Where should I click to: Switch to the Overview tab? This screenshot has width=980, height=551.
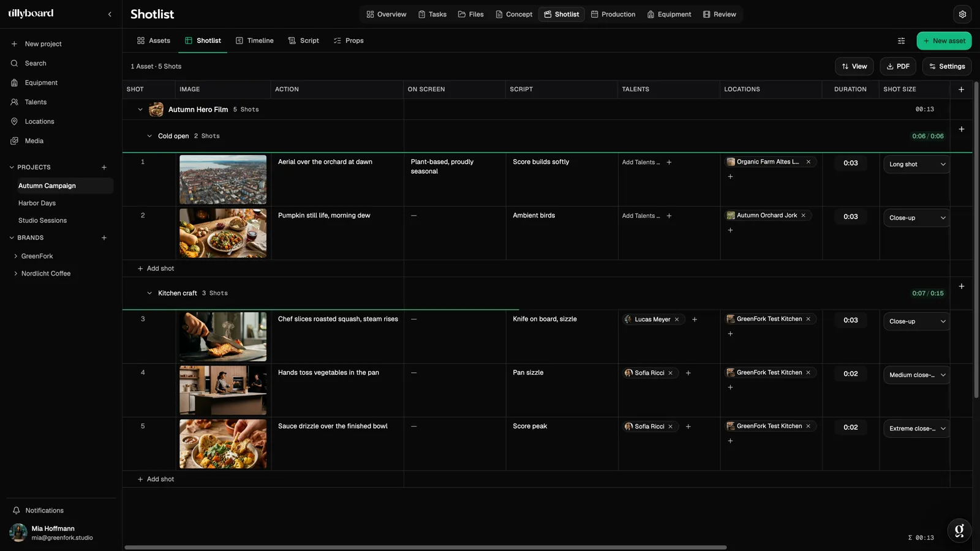coord(386,14)
